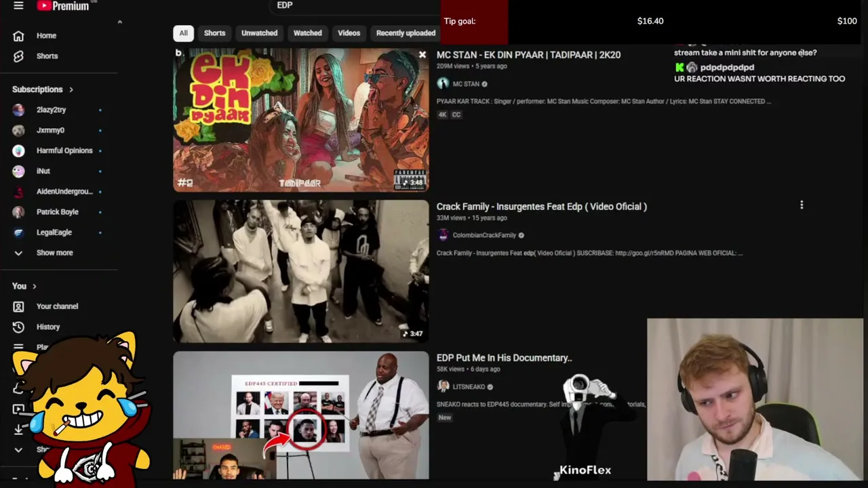Open Crack Family - Insurgentes video title

tap(542, 207)
